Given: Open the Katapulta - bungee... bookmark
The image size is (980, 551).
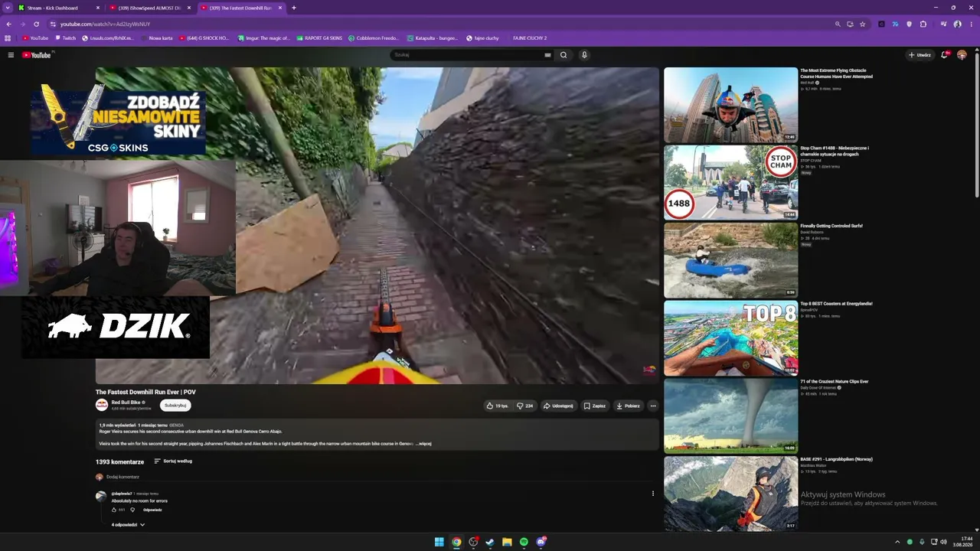Looking at the screenshot, I should pyautogui.click(x=432, y=37).
